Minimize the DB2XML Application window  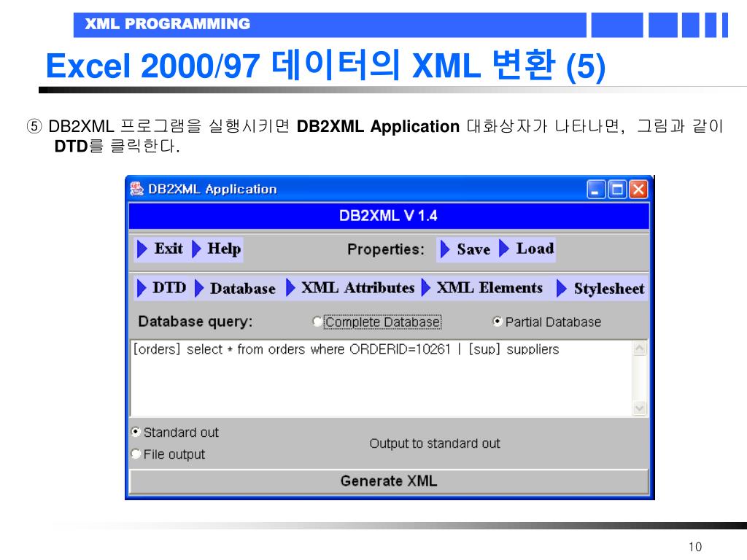point(596,190)
